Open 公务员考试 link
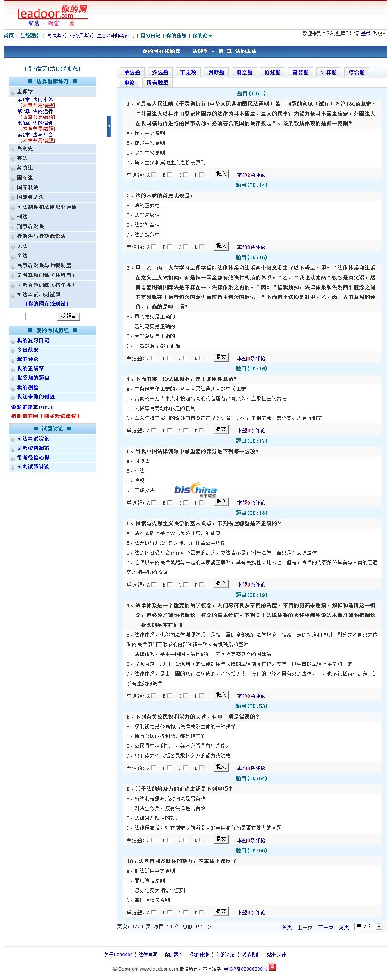391x980 pixels. pyautogui.click(x=81, y=36)
